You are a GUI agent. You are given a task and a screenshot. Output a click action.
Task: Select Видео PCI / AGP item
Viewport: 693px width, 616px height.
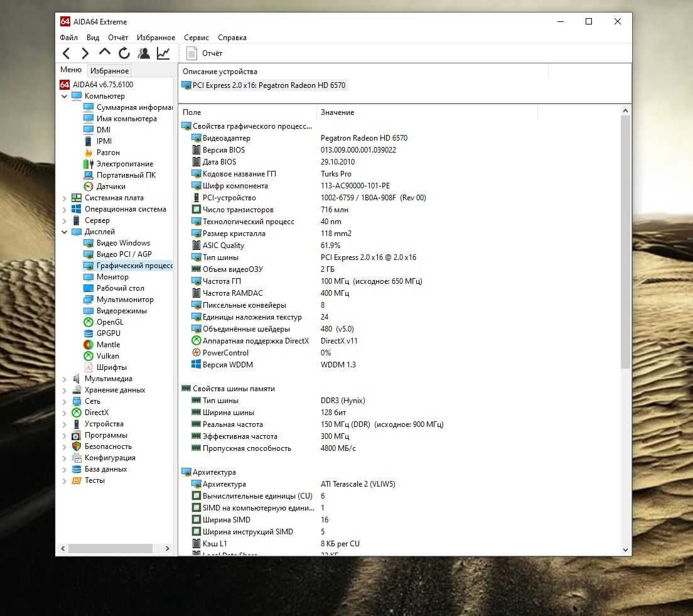coord(117,254)
